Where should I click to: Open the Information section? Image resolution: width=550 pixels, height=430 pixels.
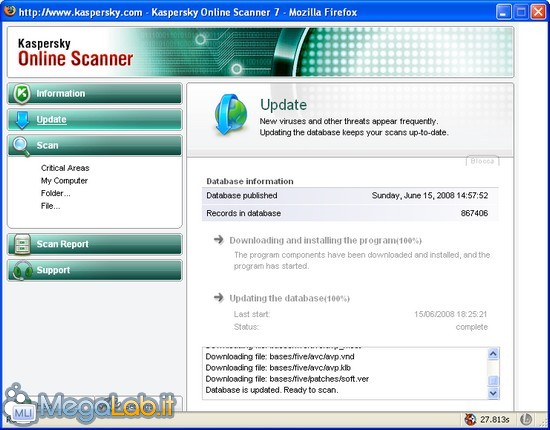95,94
